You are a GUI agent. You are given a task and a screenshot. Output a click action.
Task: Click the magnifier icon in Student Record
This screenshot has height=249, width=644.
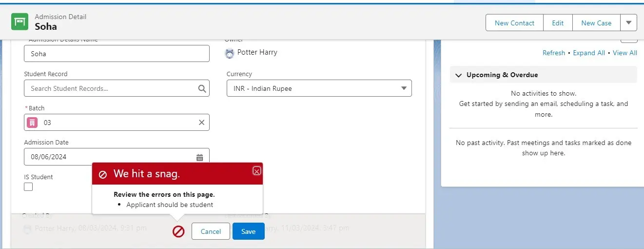pyautogui.click(x=202, y=89)
